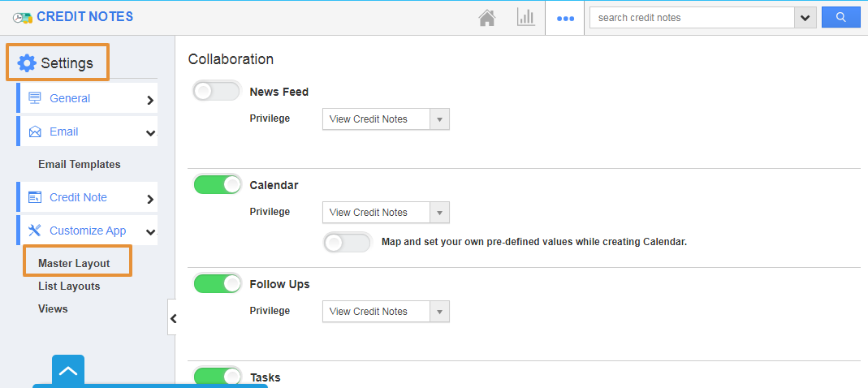Open the Home icon in the header

pyautogui.click(x=486, y=18)
